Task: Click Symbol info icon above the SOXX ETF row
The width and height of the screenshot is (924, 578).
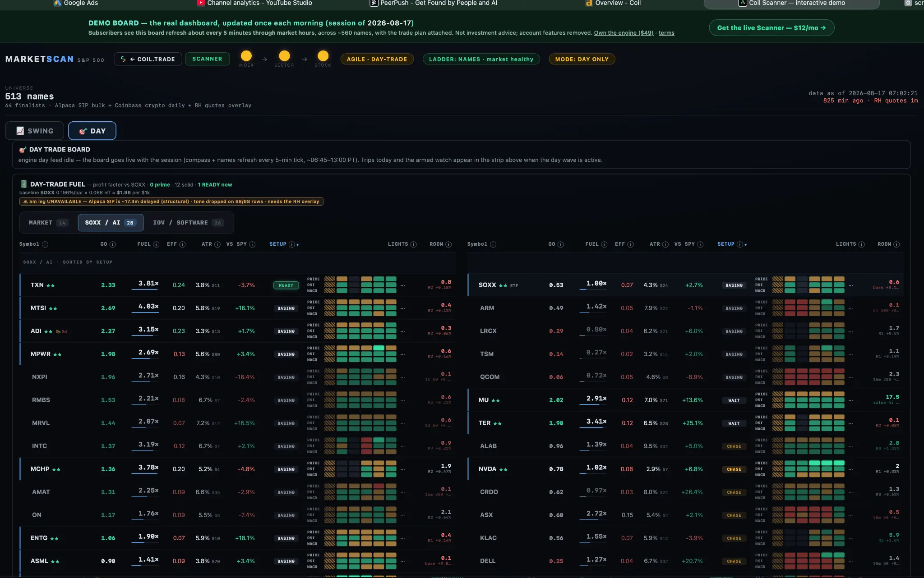Action: pyautogui.click(x=493, y=244)
